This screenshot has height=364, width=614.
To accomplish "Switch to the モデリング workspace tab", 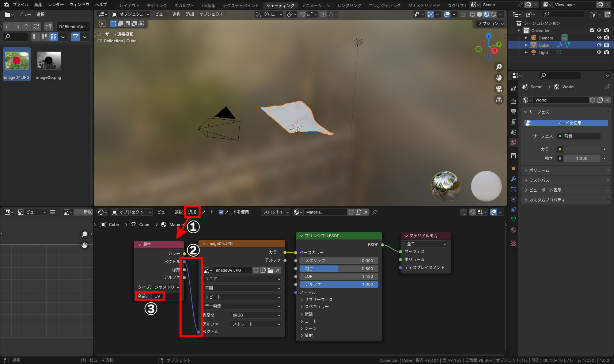I will 157,5.
